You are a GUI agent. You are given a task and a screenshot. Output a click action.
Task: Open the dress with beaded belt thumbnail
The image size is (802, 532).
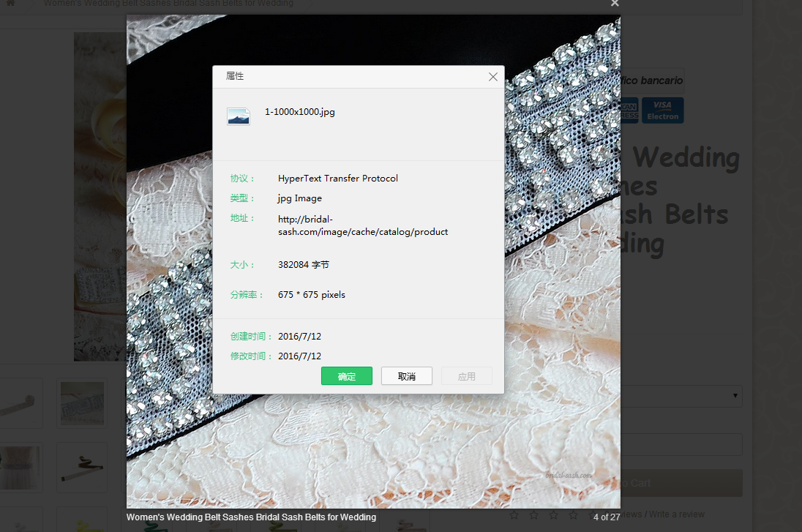point(20,468)
